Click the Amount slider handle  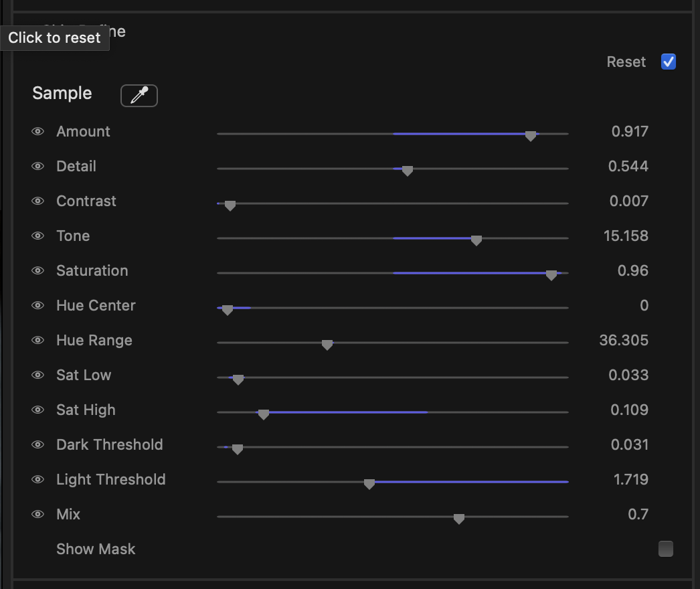(531, 136)
